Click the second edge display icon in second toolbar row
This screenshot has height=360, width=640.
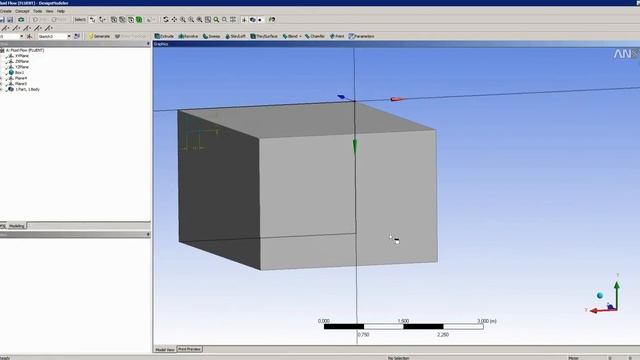[x=16, y=28]
